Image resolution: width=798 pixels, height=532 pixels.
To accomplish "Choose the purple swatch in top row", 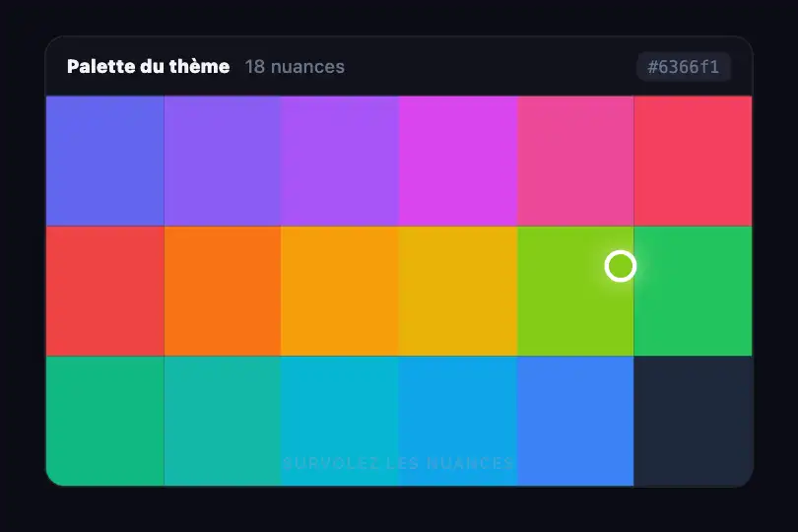I will [x=340, y=161].
